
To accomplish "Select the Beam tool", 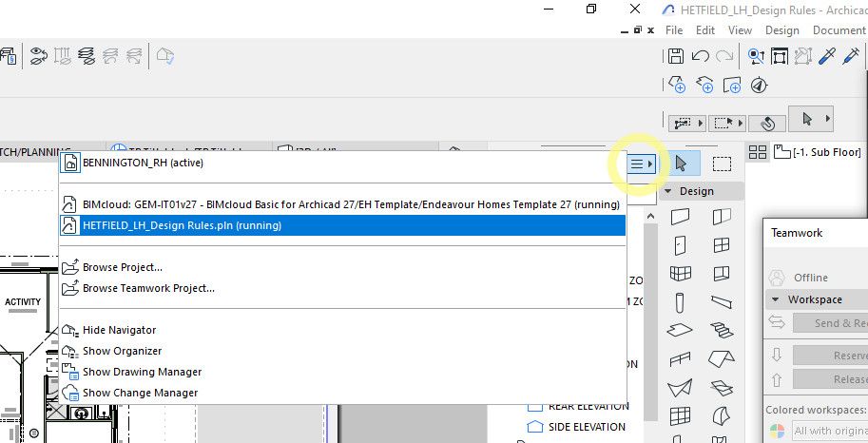I will coord(722,301).
